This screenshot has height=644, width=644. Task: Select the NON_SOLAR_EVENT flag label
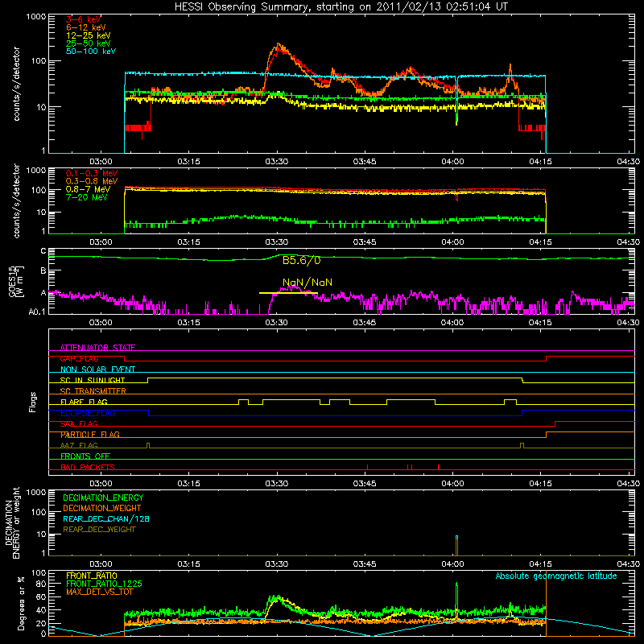tap(97, 369)
